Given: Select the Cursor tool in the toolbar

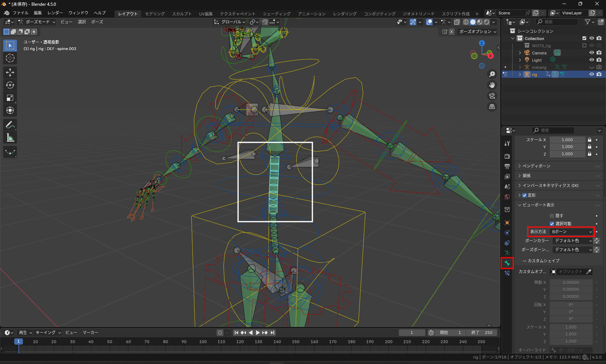Looking at the screenshot, I should [x=10, y=58].
